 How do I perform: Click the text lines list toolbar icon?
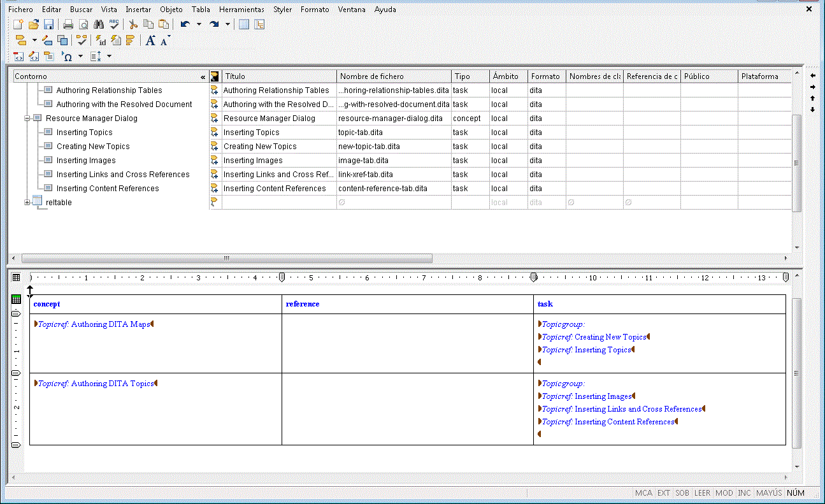point(48,56)
